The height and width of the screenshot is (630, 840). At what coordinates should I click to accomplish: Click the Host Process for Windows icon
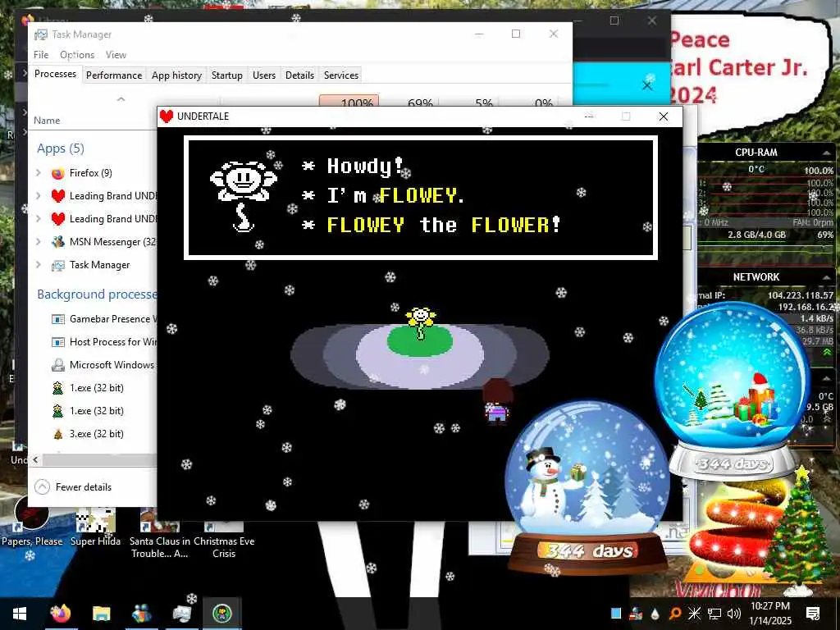point(58,342)
